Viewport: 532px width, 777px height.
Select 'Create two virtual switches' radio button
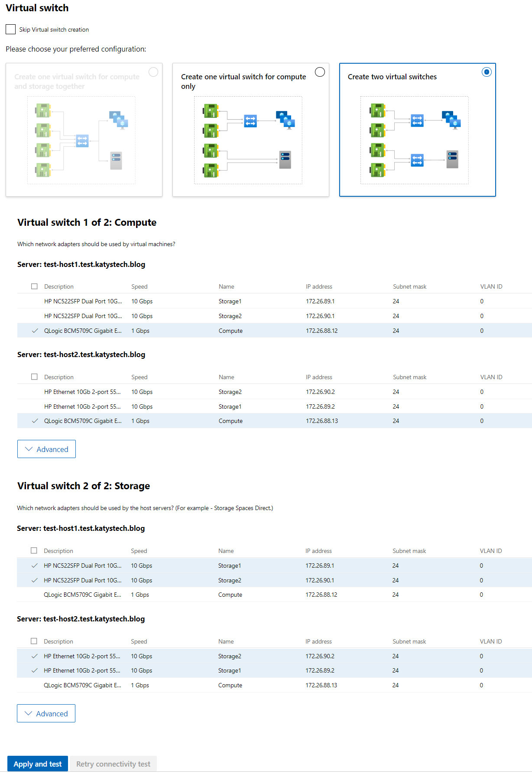coord(487,72)
